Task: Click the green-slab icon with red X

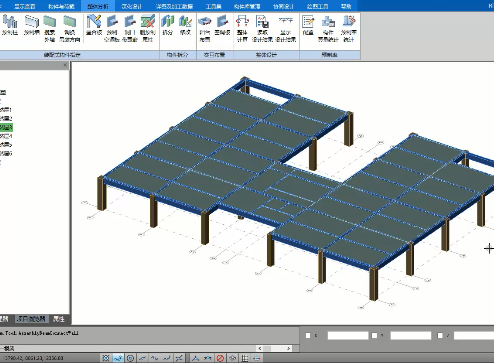Action: pos(147,28)
